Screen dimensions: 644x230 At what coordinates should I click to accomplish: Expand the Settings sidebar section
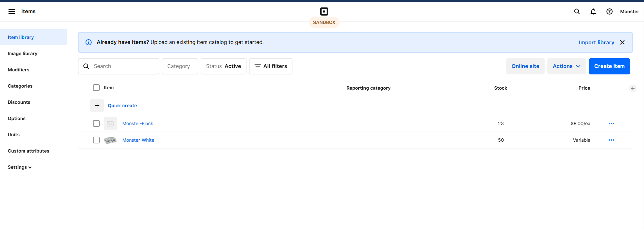[20, 167]
